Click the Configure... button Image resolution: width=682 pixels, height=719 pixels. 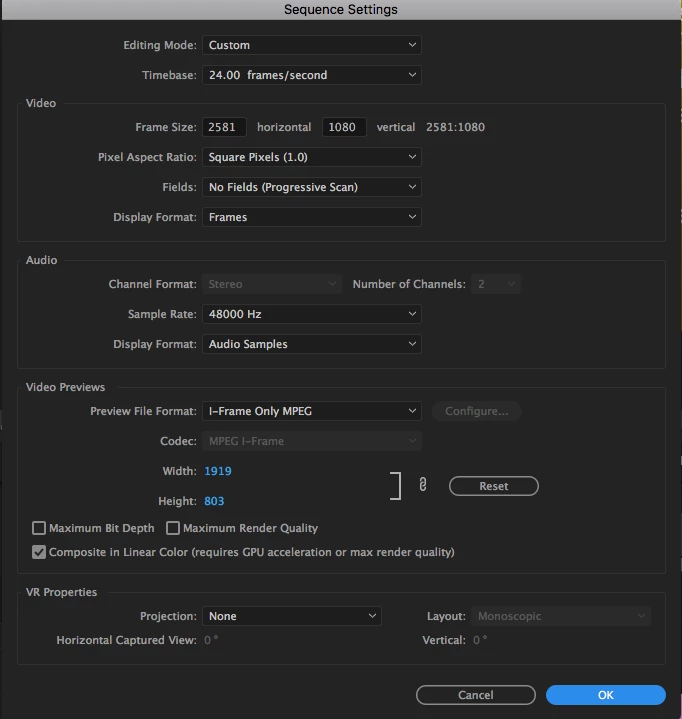pyautogui.click(x=477, y=411)
